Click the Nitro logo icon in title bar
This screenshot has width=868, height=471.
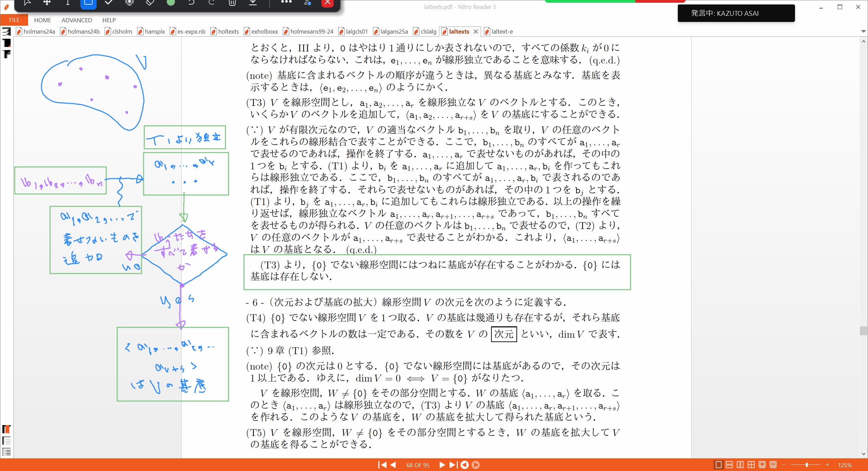pyautogui.click(x=7, y=7)
